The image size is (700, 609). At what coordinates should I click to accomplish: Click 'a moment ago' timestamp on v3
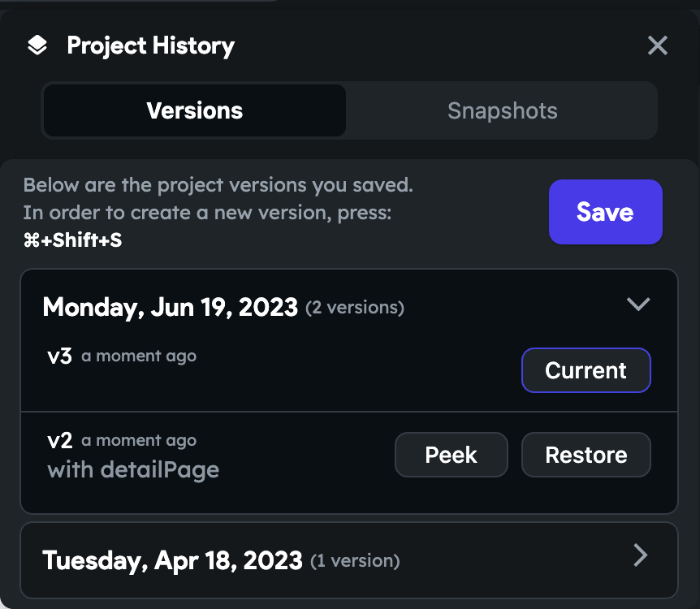click(x=138, y=356)
